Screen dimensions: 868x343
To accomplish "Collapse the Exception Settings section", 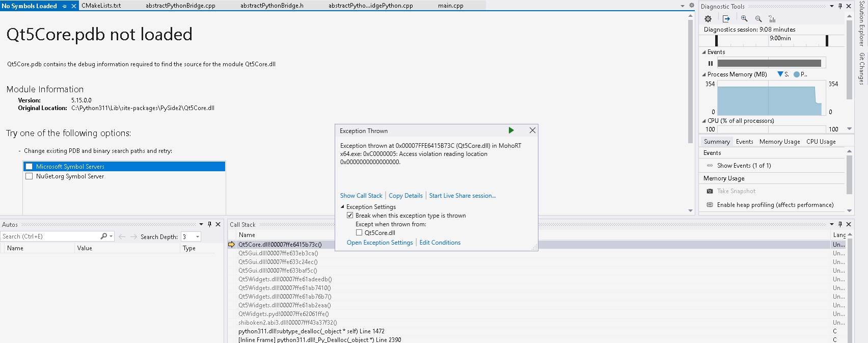I will point(342,207).
